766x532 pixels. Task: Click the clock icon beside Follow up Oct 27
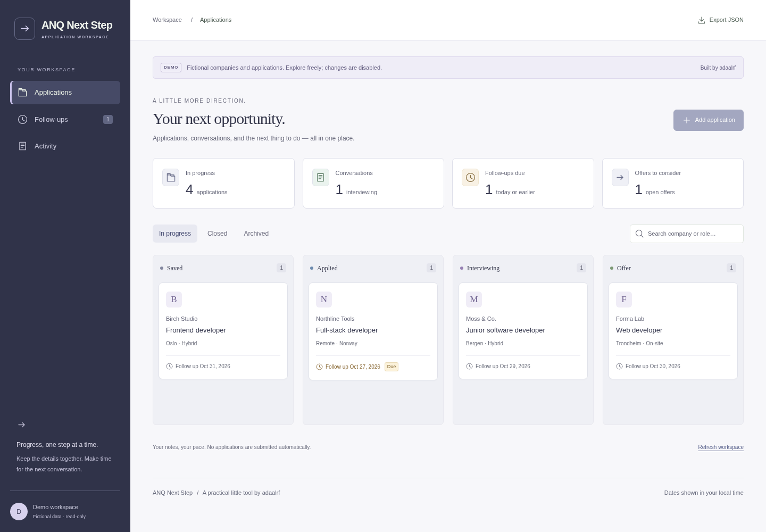click(319, 367)
